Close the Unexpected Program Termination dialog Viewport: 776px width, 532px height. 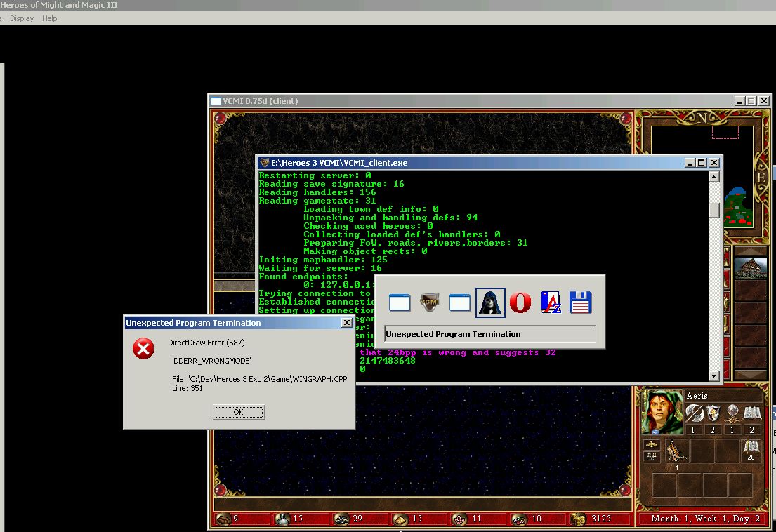(346, 323)
